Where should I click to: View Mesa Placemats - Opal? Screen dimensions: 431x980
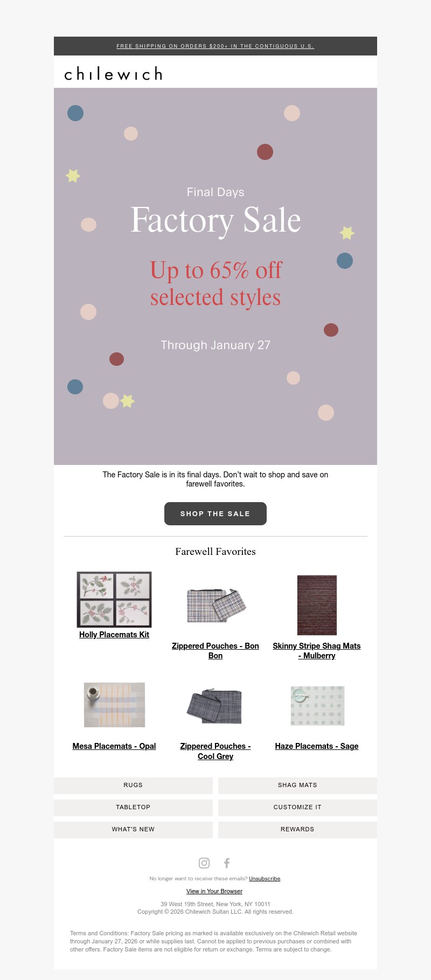114,746
